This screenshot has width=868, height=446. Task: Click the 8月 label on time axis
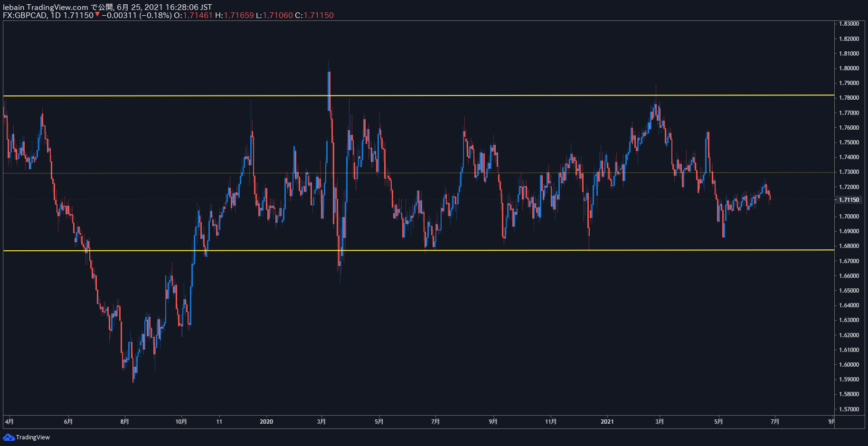click(x=124, y=421)
